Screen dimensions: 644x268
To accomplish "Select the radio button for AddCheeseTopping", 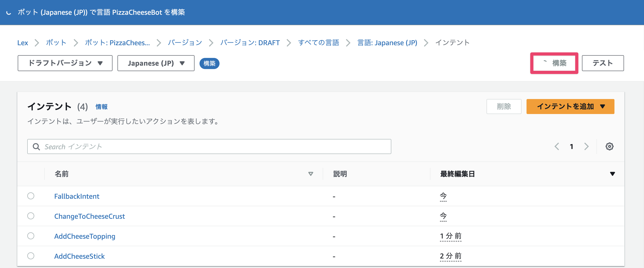I will click(x=31, y=236).
